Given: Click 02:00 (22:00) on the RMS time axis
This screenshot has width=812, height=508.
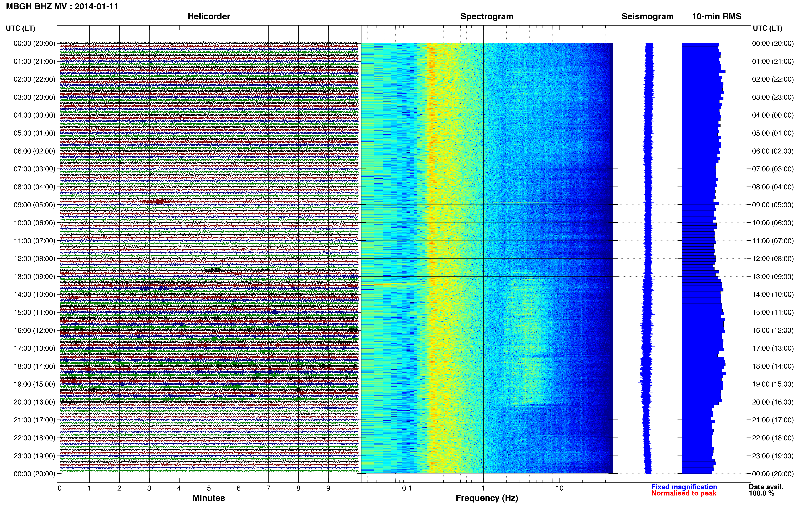Looking at the screenshot, I should point(773,79).
